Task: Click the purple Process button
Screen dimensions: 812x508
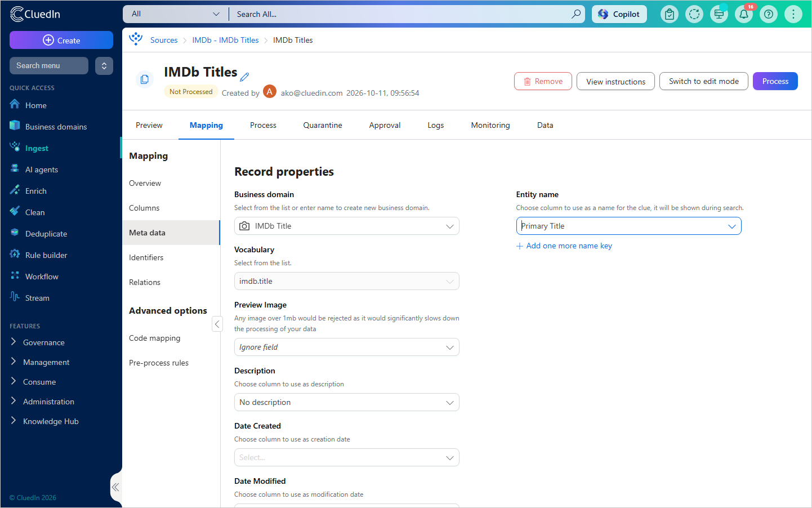Action: click(x=775, y=81)
